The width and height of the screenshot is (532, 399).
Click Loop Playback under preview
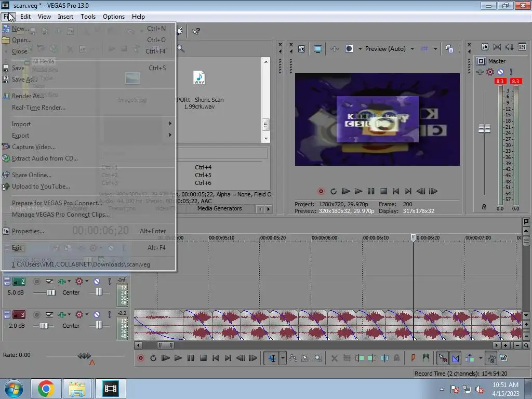[x=334, y=191]
